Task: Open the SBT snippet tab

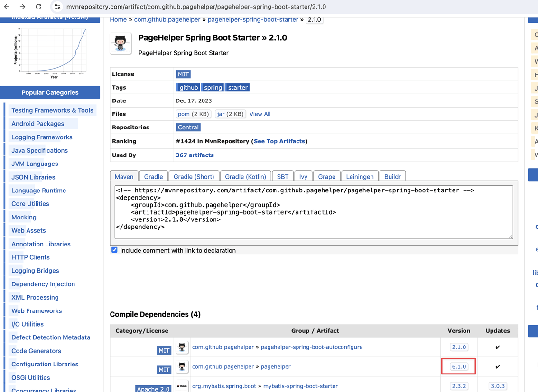Action: [283, 176]
